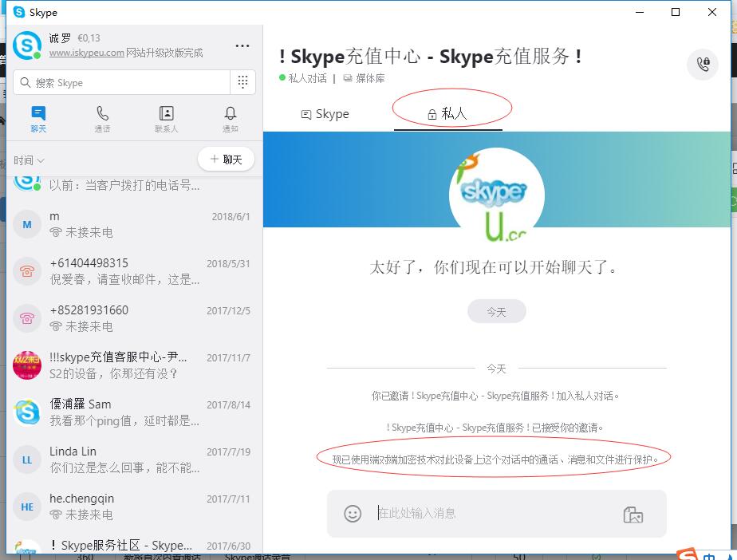Click the profile avatar of 诚 罗

27,45
